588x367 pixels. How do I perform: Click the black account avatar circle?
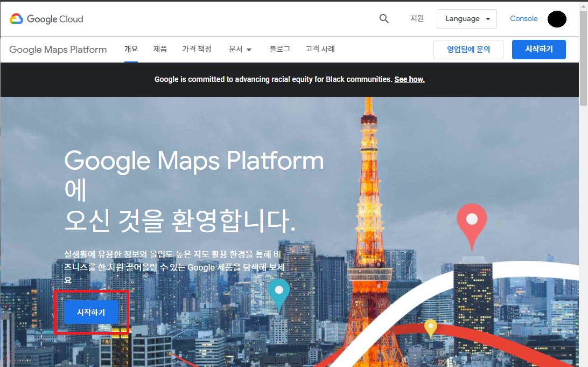[557, 19]
